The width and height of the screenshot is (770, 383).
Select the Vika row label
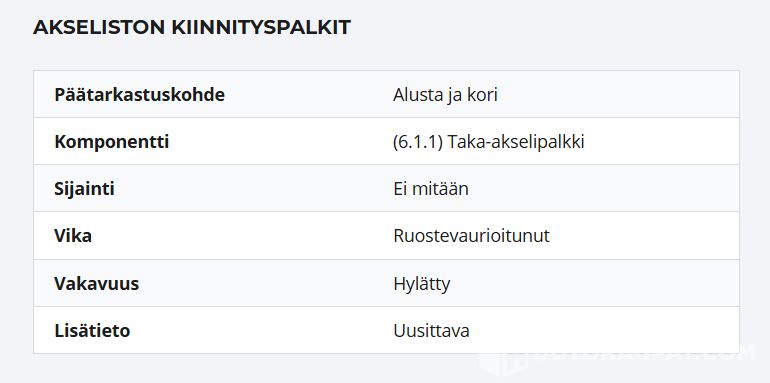pyautogui.click(x=73, y=236)
